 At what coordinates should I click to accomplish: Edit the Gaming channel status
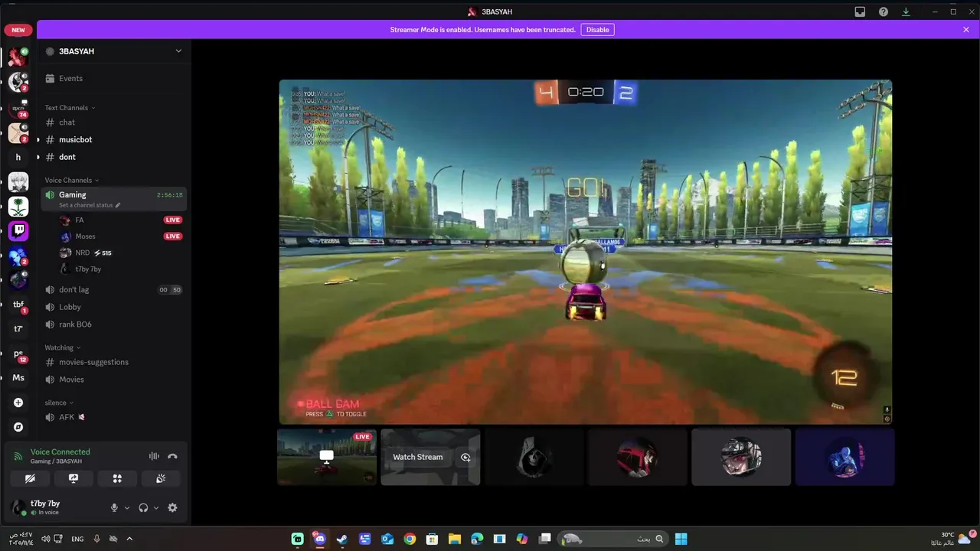click(90, 205)
